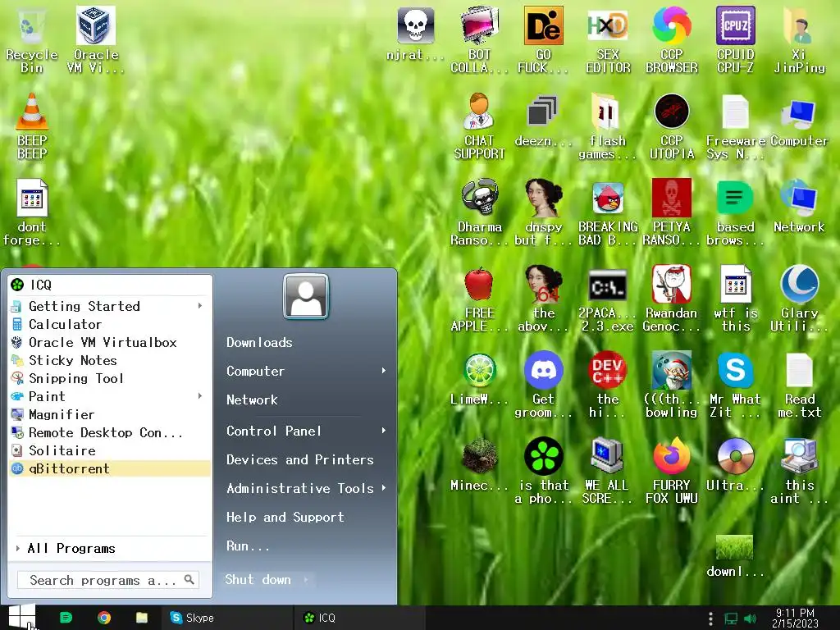Click the user account picture

(x=306, y=296)
